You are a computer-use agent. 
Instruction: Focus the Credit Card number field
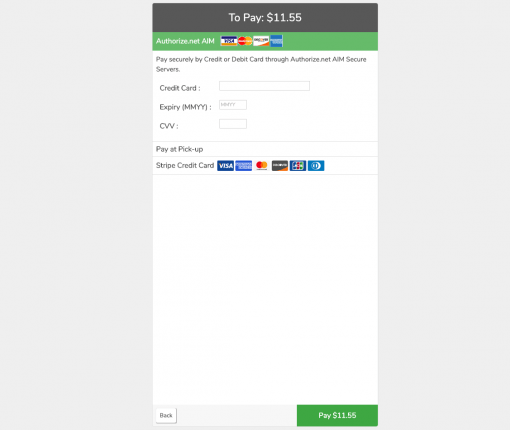(264, 86)
